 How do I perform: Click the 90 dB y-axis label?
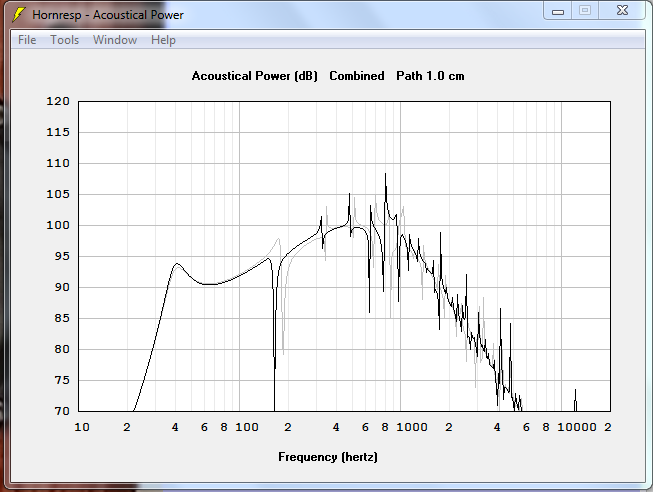coord(62,287)
